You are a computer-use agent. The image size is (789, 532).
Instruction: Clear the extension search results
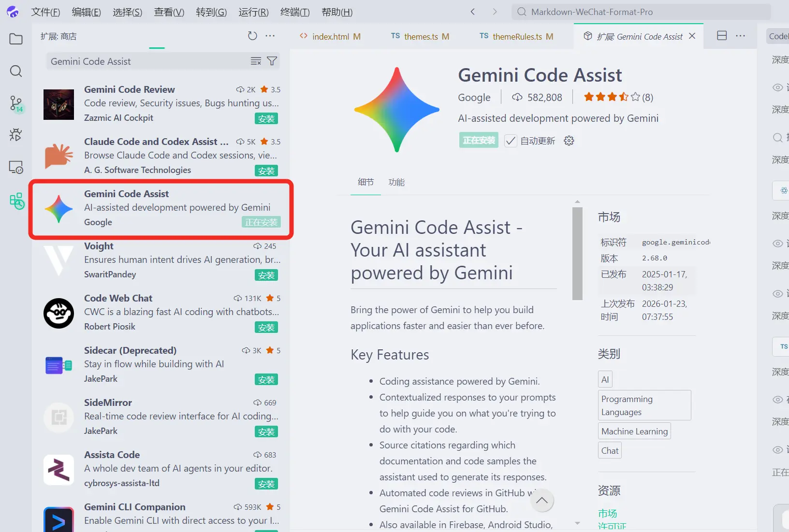tap(256, 61)
